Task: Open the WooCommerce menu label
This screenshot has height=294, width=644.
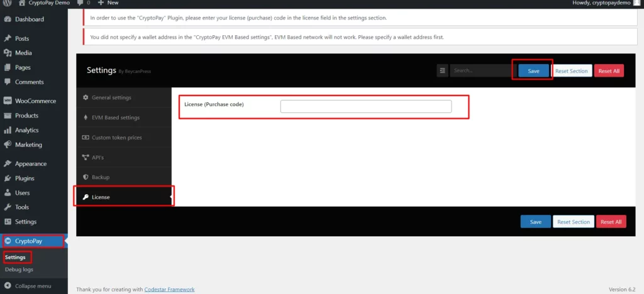Action: 36,101
